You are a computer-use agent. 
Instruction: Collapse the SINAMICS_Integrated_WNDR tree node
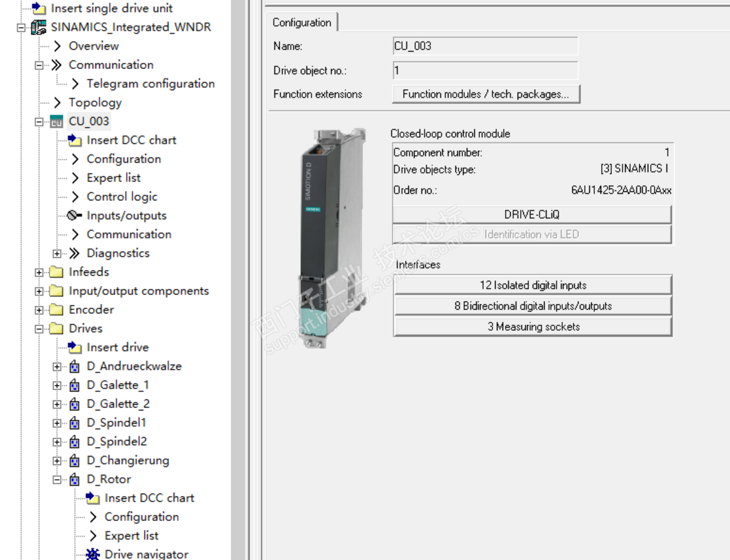point(21,28)
